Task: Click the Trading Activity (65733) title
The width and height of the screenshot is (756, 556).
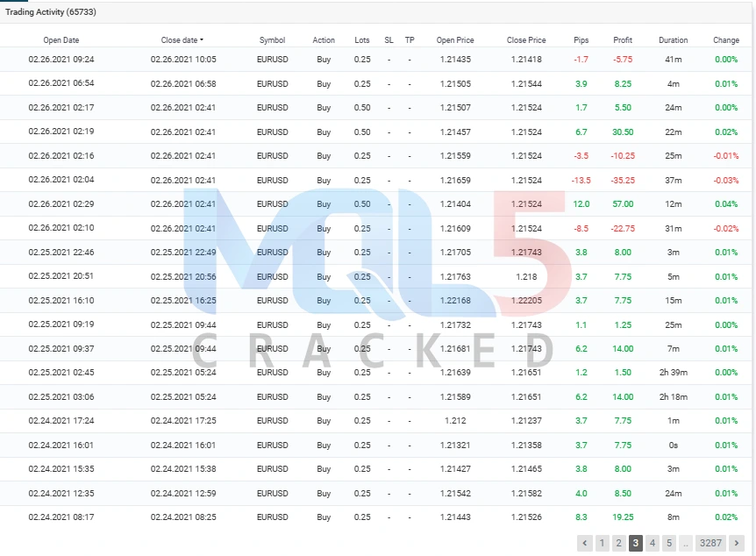Action: (x=51, y=11)
